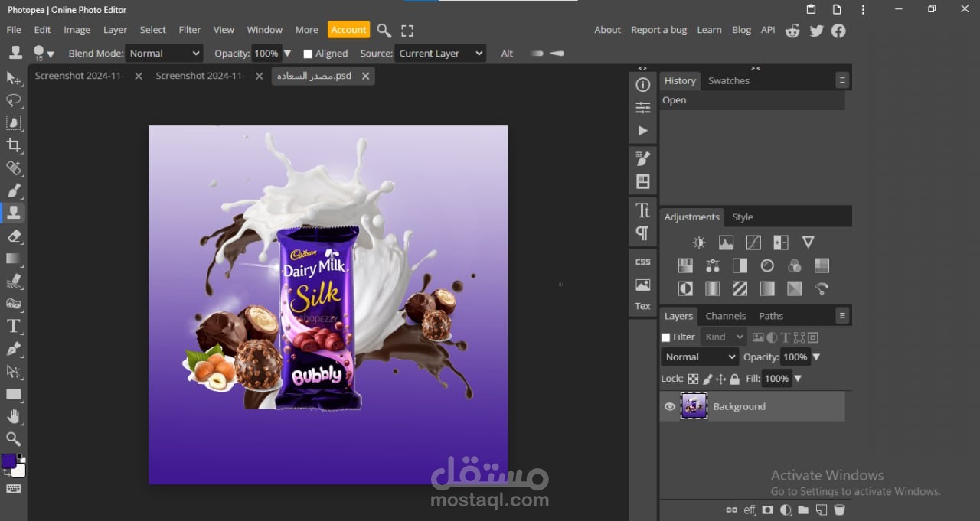
Task: Open the Layers panel menu button
Action: coord(842,316)
